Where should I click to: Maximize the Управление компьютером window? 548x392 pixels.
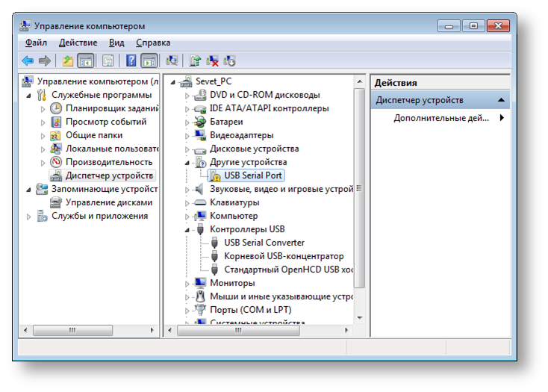(x=473, y=26)
